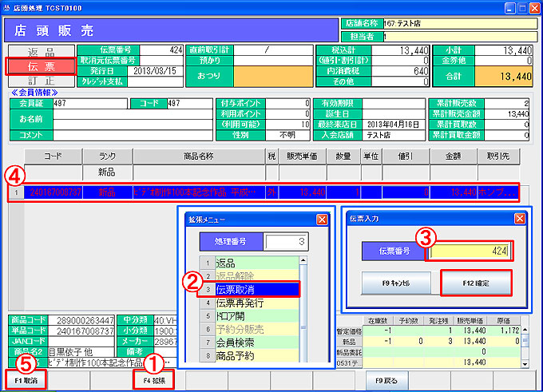This screenshot has width=543, height=392.
Task: Click the 処理番号 input field
Action: click(x=286, y=242)
